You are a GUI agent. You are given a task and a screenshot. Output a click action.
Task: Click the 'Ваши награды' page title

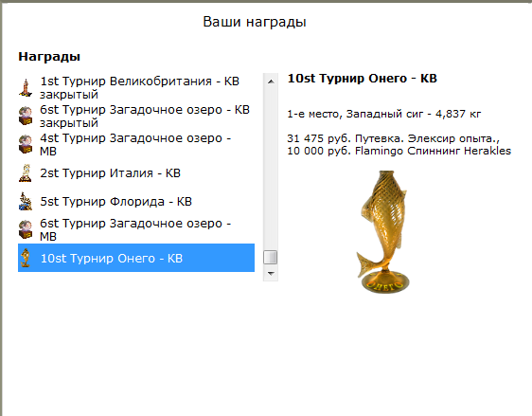click(x=255, y=22)
